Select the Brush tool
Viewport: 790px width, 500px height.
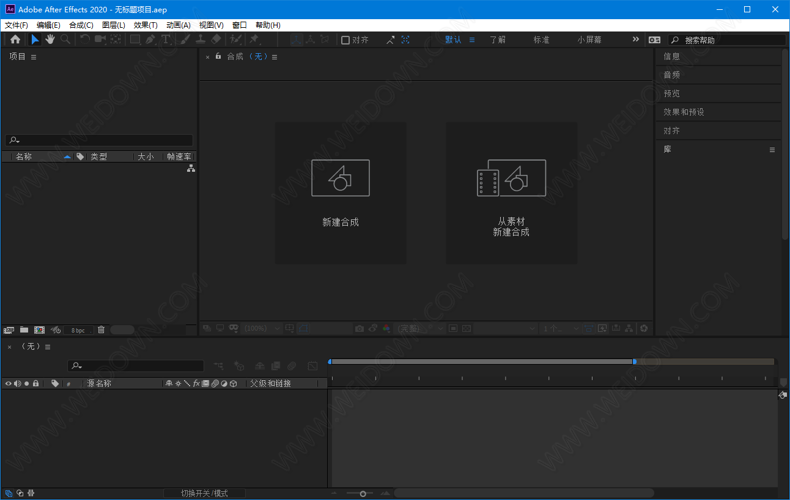185,39
